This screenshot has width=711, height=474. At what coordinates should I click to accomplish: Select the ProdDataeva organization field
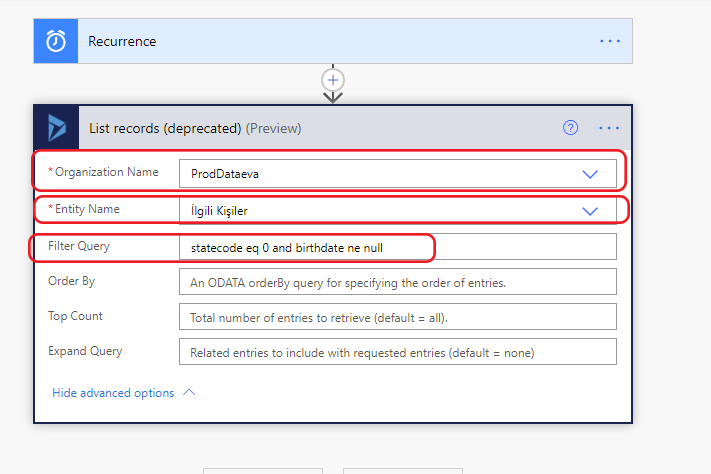398,173
